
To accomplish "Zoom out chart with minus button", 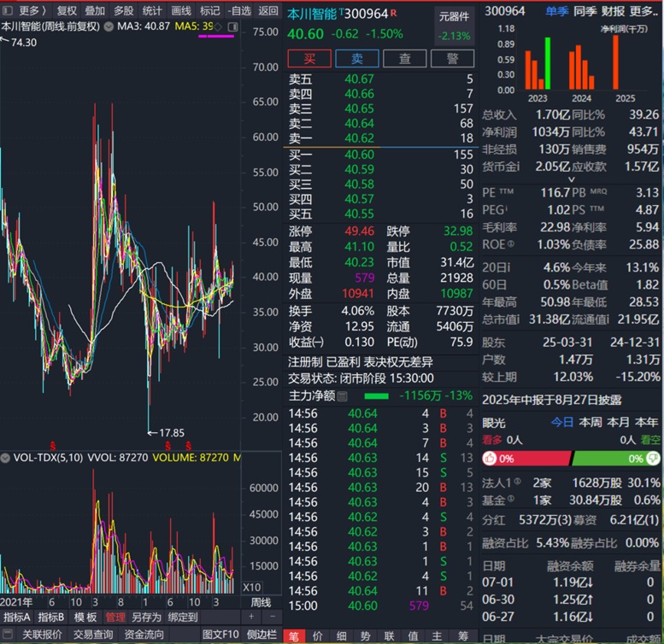I will click(273, 617).
